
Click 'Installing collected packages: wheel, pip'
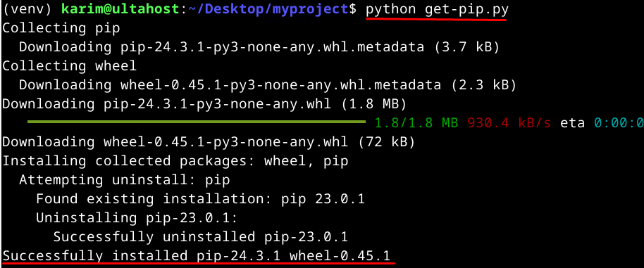click(x=175, y=160)
